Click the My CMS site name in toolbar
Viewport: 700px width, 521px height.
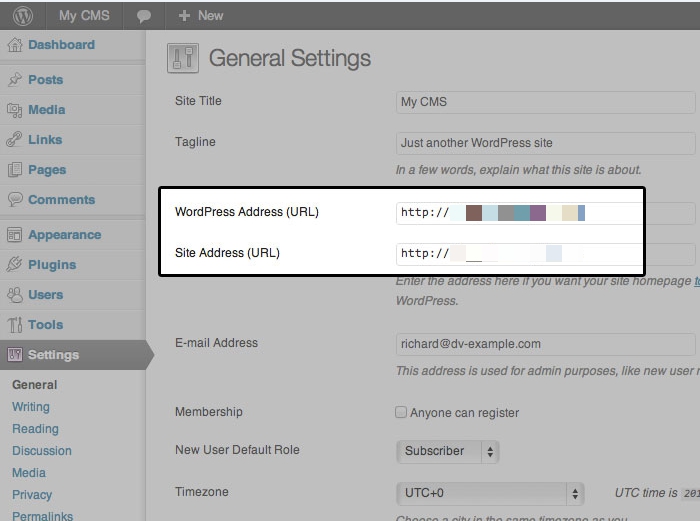pos(84,16)
